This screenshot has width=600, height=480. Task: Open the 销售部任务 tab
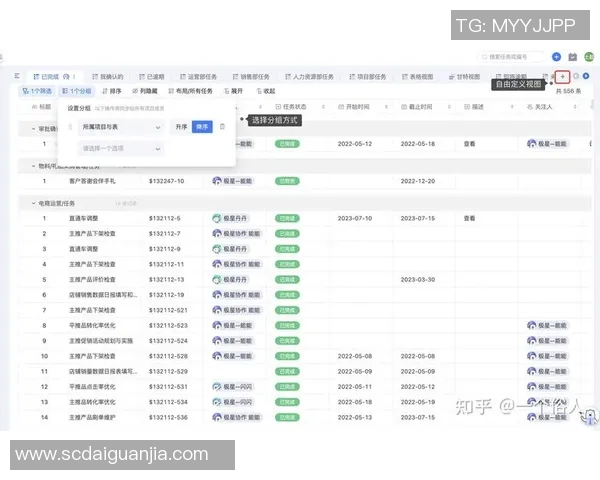(251, 77)
